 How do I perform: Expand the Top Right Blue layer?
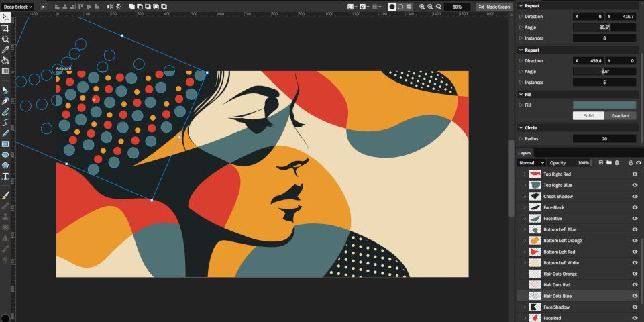point(525,185)
